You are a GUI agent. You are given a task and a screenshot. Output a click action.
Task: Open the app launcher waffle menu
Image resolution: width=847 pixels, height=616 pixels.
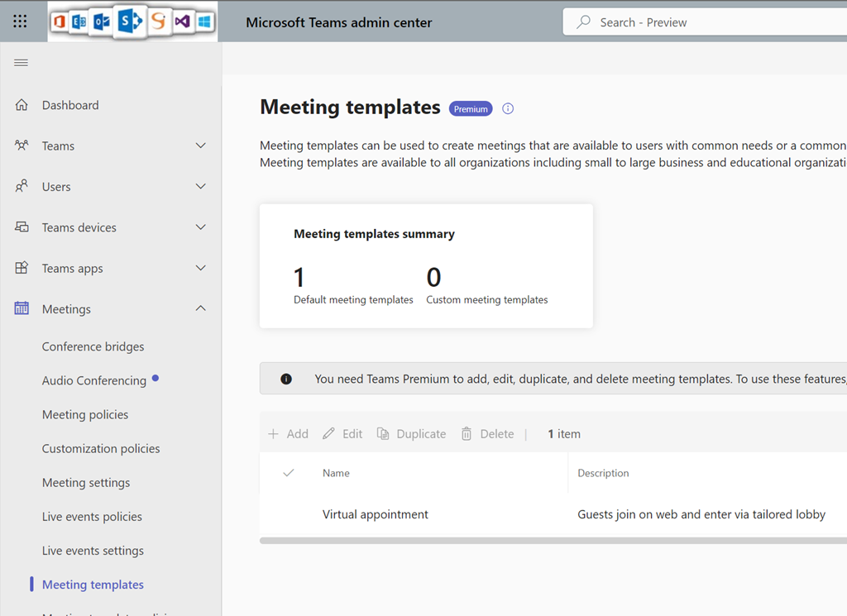tap(20, 21)
